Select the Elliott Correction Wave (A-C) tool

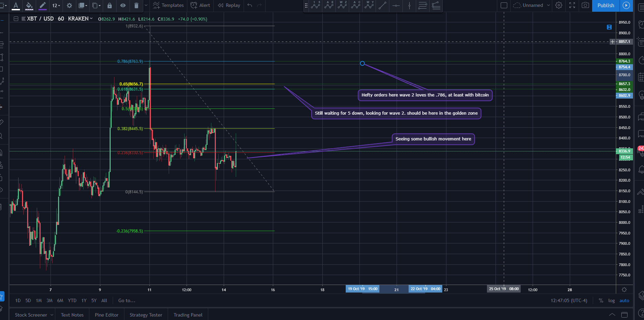(356, 5)
